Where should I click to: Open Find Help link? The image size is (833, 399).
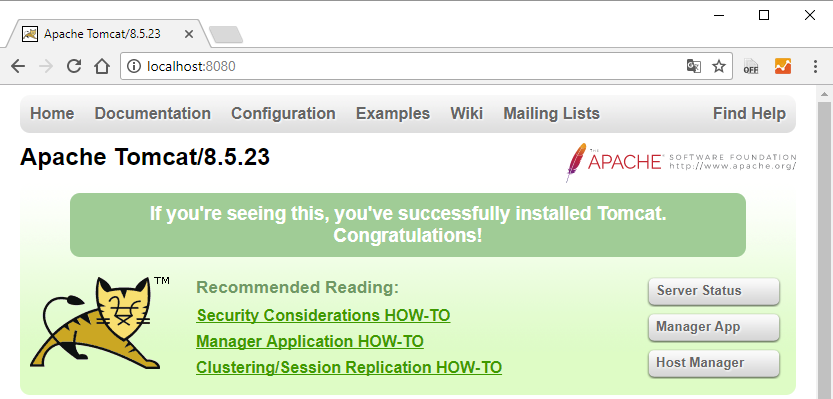pos(749,114)
